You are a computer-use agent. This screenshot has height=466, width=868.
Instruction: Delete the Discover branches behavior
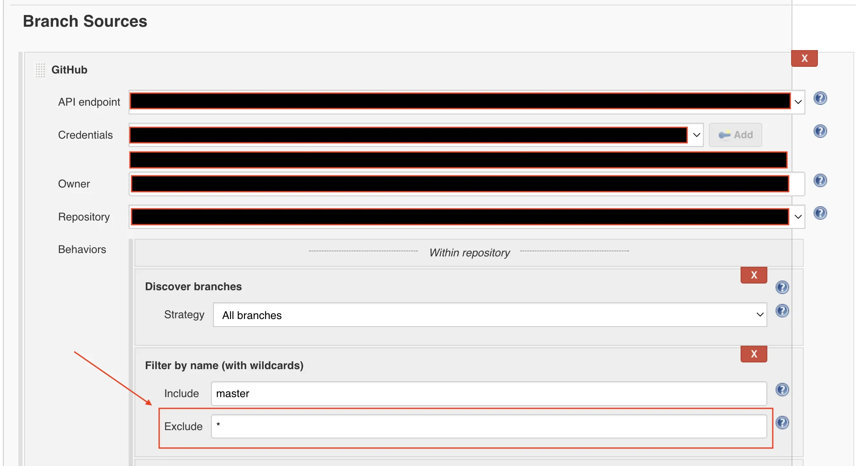[x=754, y=275]
